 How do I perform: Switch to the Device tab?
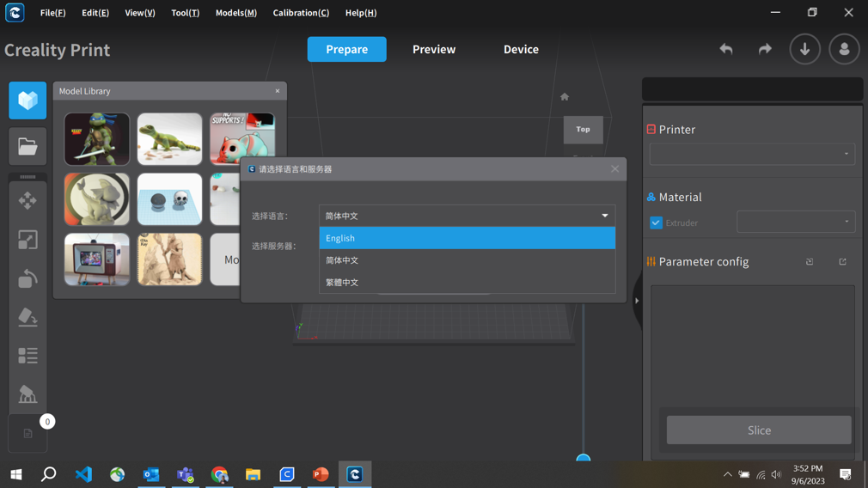pyautogui.click(x=521, y=49)
